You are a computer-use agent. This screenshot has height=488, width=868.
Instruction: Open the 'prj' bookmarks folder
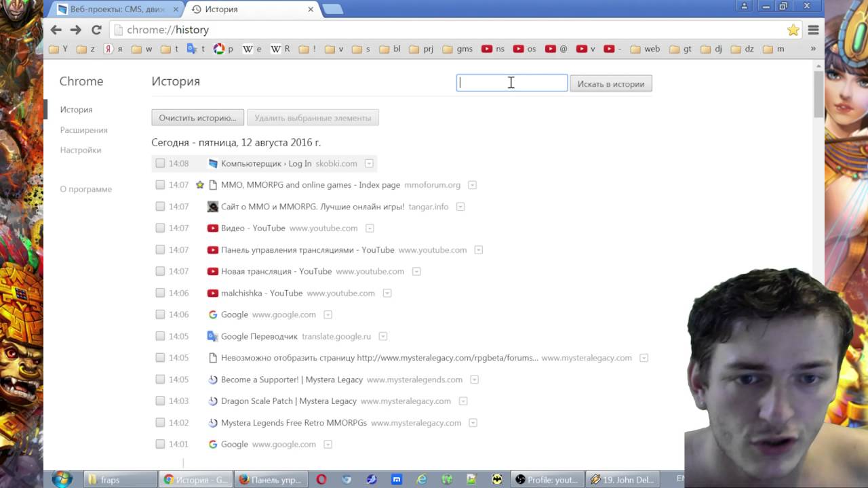[x=421, y=49]
